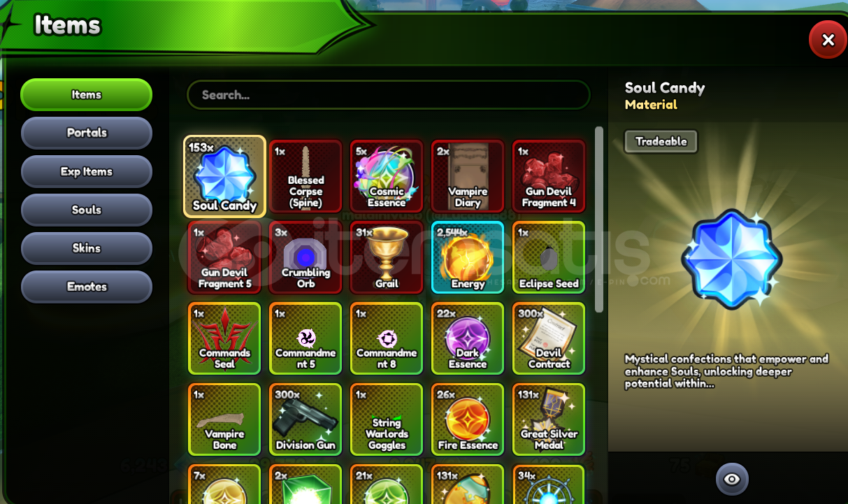
Task: Select the Commands Seal item
Action: (x=224, y=338)
